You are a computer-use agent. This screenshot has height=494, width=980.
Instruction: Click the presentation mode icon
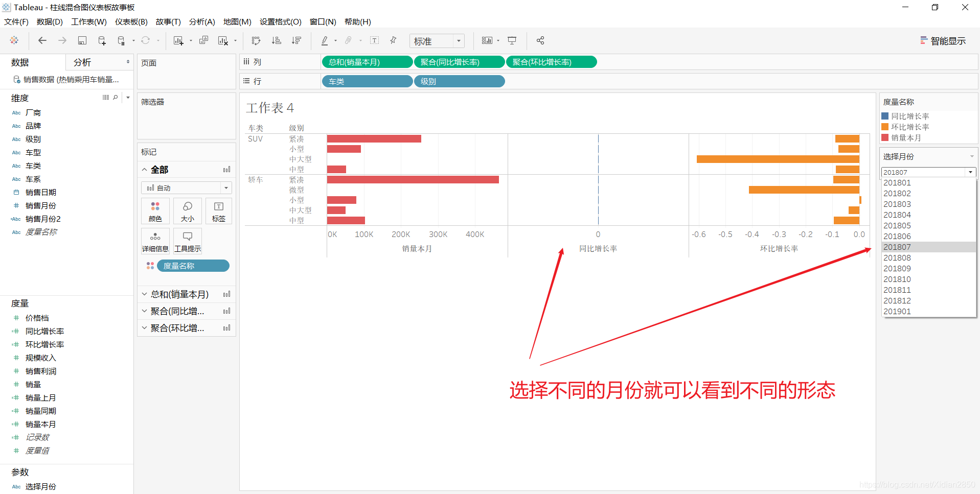click(x=512, y=40)
